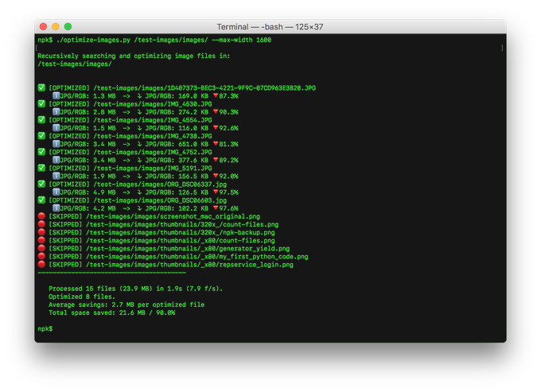Click the green checkmark beside ORG_DSC06337.jpg
Screen dimensions: 541x392
pos(41,184)
